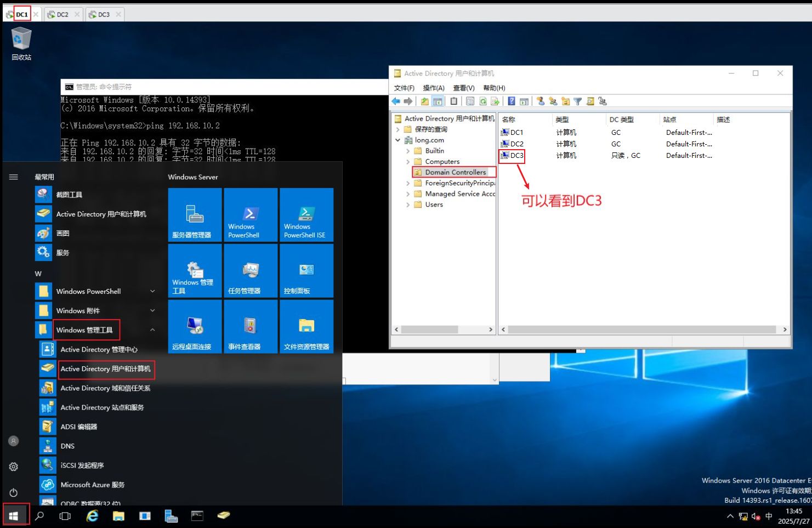Expand the Managed Service Accounts arrow
Image resolution: width=812 pixels, height=528 pixels.
pyautogui.click(x=407, y=194)
